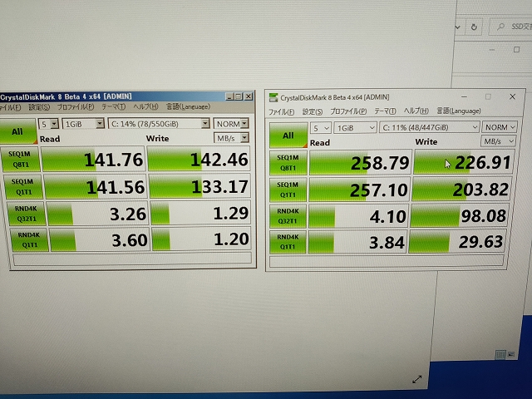The width and height of the screenshot is (532, 399).
Task: Close the right CrystalDiskMark window
Action: (513, 96)
